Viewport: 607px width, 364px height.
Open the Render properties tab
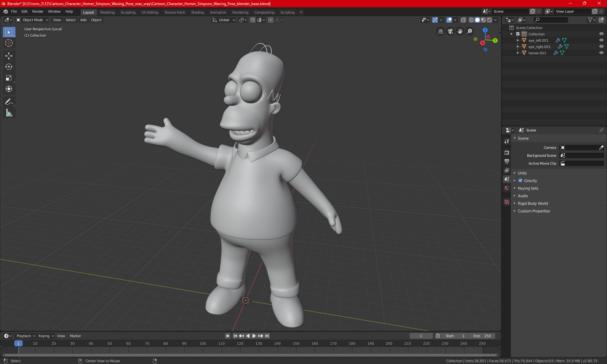(x=507, y=152)
